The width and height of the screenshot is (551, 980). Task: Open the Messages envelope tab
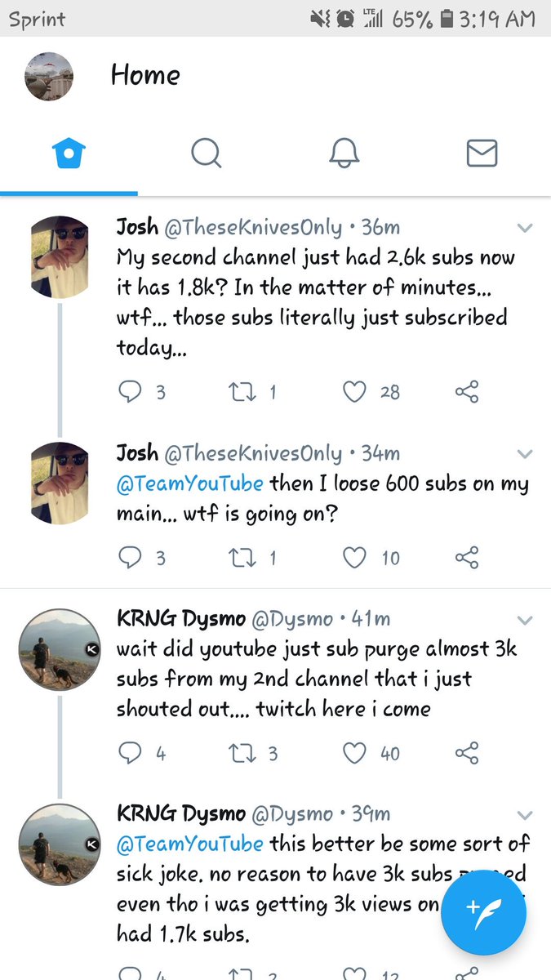point(482,153)
